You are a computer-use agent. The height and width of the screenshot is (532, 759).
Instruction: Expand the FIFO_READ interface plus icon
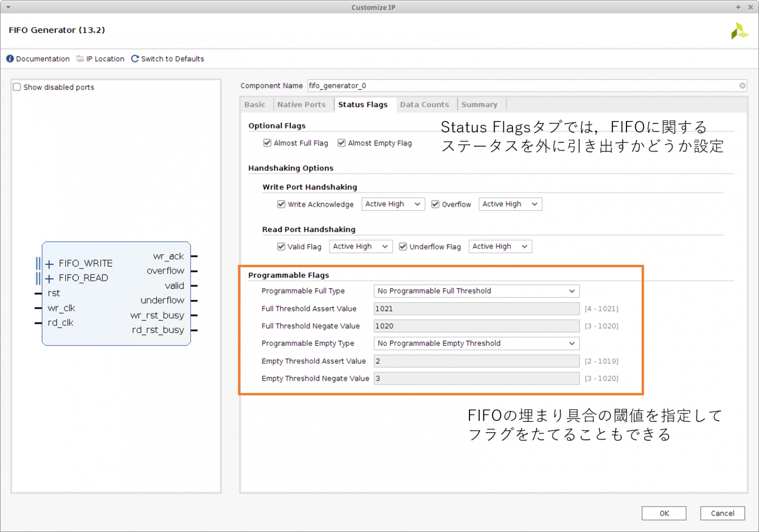49,279
